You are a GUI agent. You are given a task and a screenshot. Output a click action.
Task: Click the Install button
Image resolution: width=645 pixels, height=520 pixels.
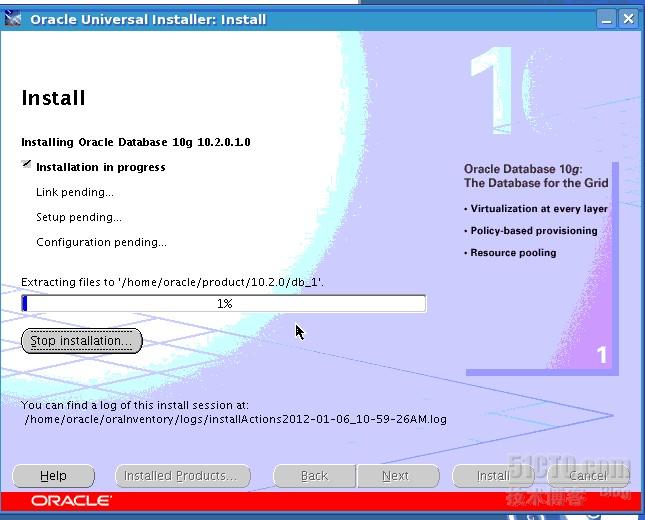(x=493, y=476)
